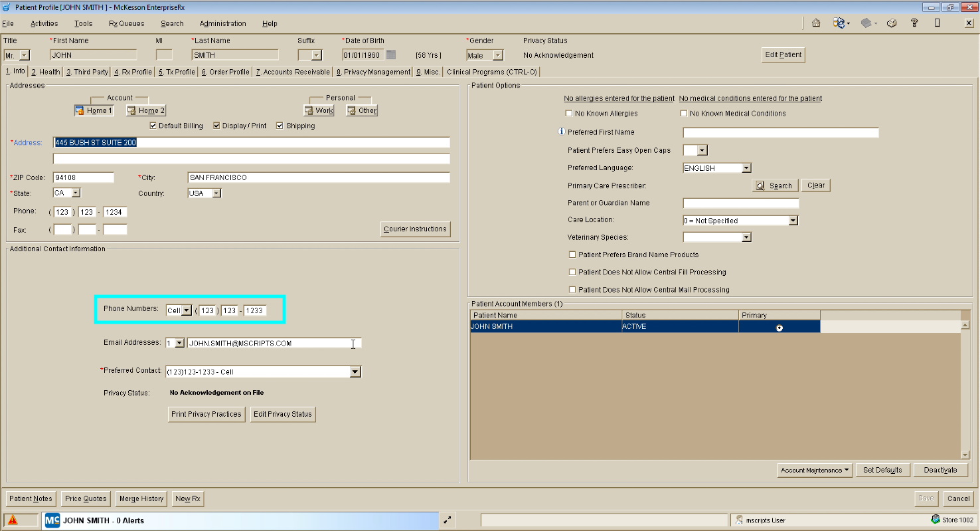Click the mscripts User icon in status bar
This screenshot has width=980, height=531.
740,520
